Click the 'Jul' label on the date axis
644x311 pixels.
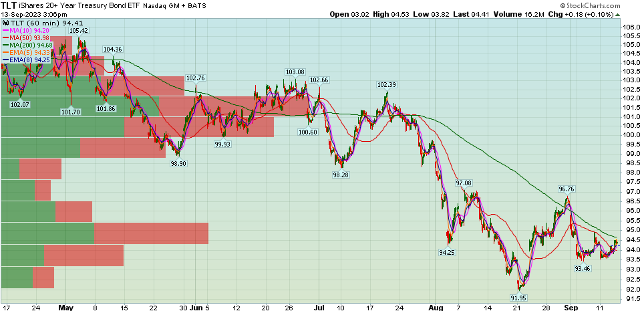319,307
